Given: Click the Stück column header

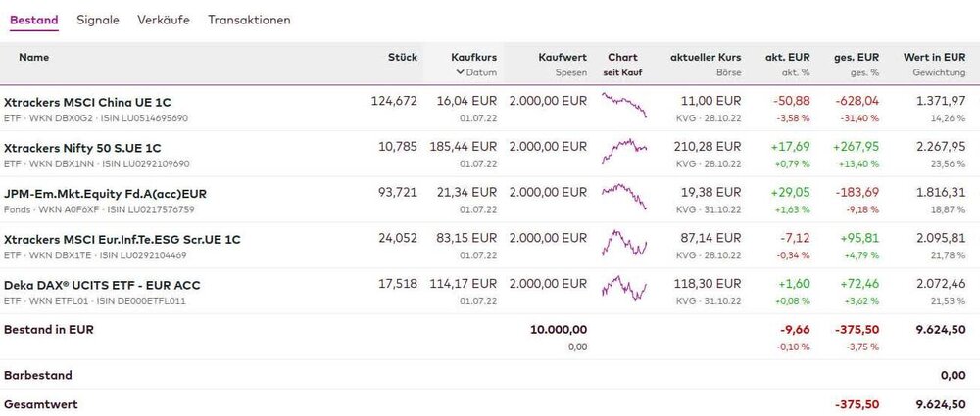Looking at the screenshot, I should click(x=403, y=58).
